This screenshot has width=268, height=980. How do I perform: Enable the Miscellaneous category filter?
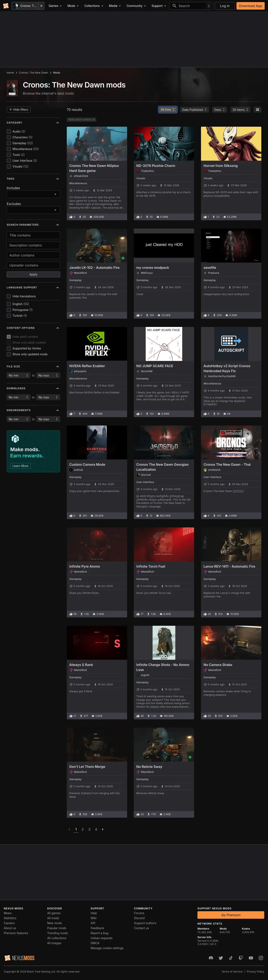pyautogui.click(x=9, y=149)
